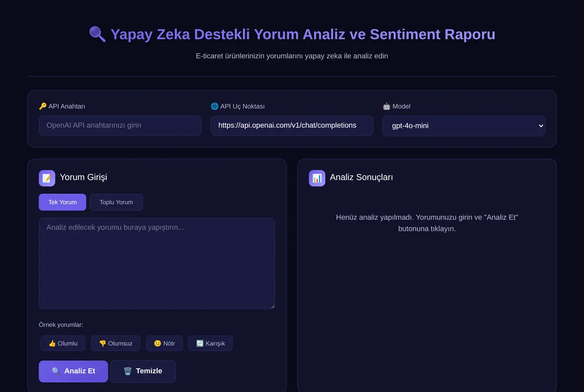This screenshot has height=392, width=584.
Task: Start analysis with the Analiz Et button
Action: (73, 371)
